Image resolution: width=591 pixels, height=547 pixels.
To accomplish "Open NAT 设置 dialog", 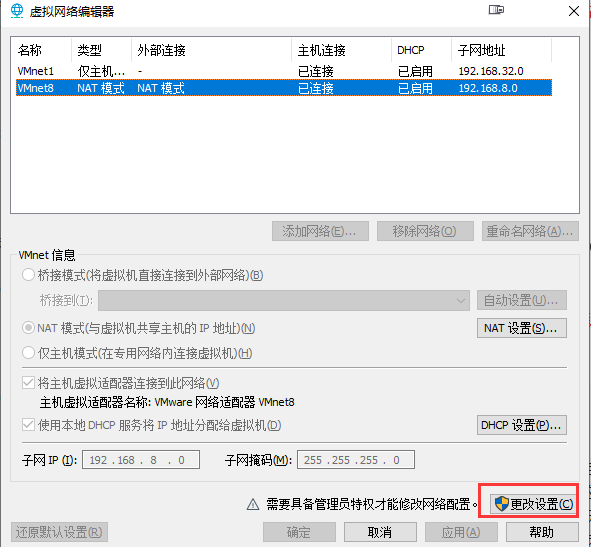I will pyautogui.click(x=522, y=328).
